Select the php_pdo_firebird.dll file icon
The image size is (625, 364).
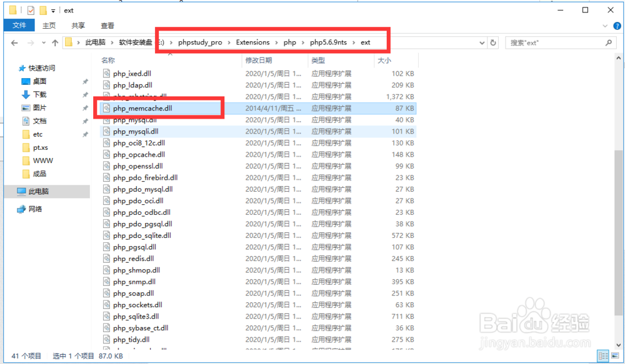[x=106, y=177]
